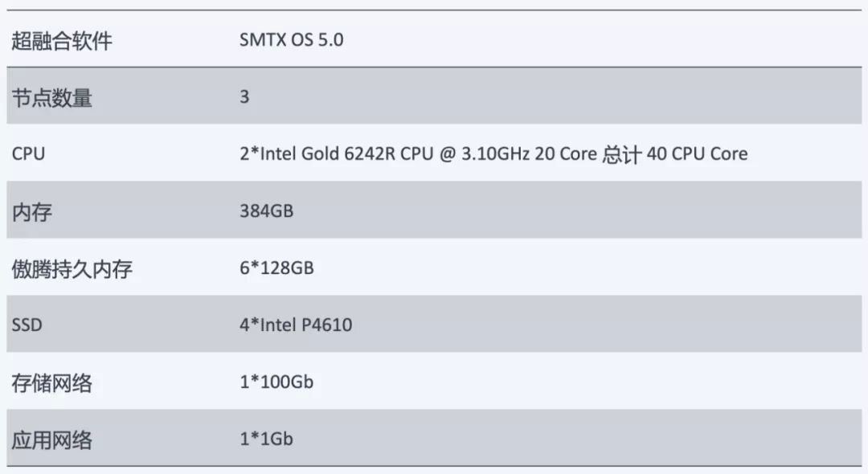Select the 存储网络 label
Viewport: 868px width, 474px height.
(51, 382)
